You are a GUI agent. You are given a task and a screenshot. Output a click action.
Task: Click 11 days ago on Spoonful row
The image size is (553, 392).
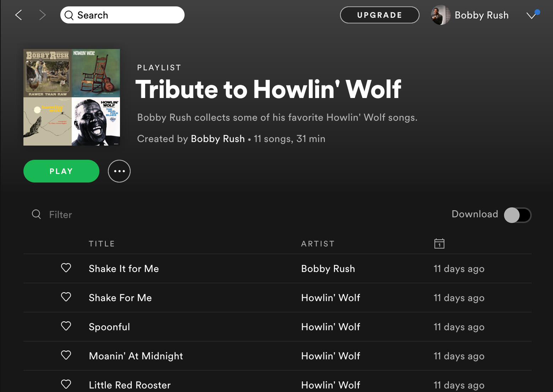[459, 327]
